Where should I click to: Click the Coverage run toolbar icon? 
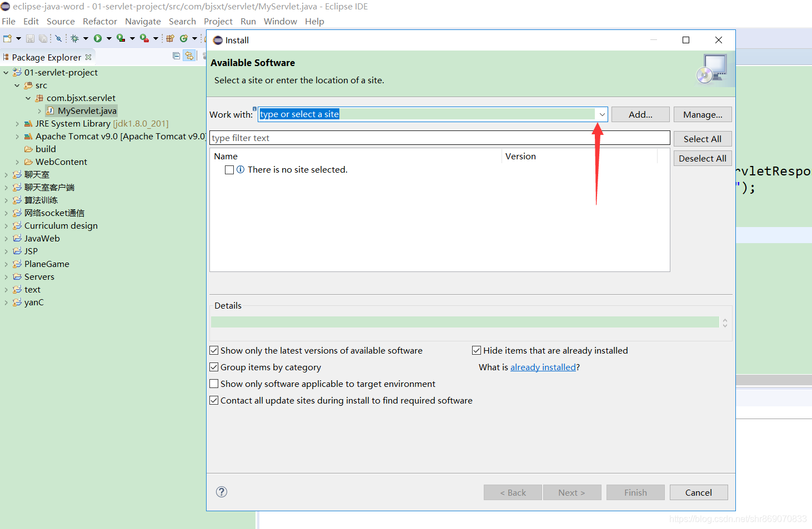(x=121, y=38)
